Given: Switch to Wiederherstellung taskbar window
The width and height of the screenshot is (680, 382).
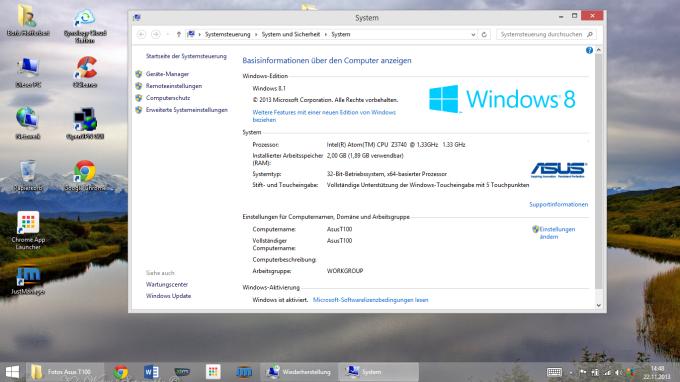Looking at the screenshot, I should (x=299, y=372).
